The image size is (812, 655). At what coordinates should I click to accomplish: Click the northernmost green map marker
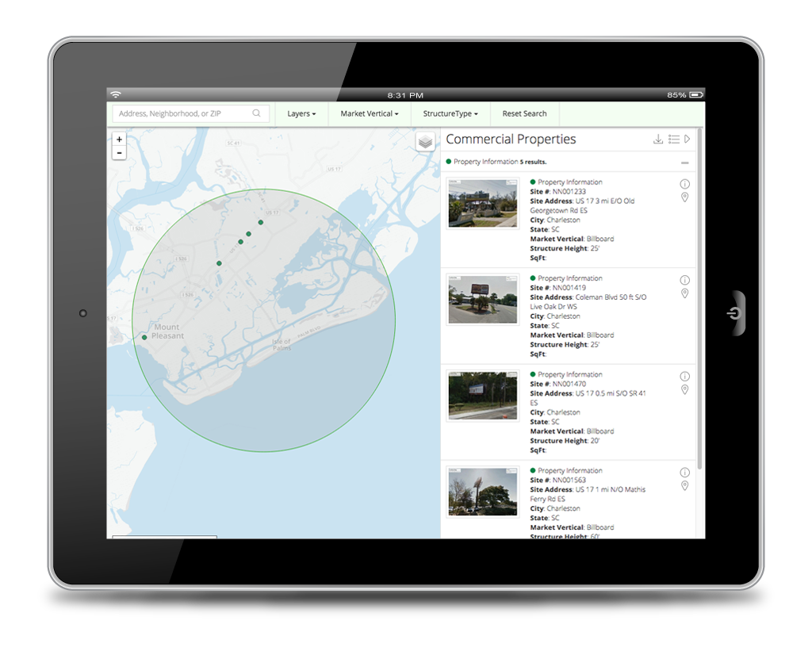click(x=260, y=222)
